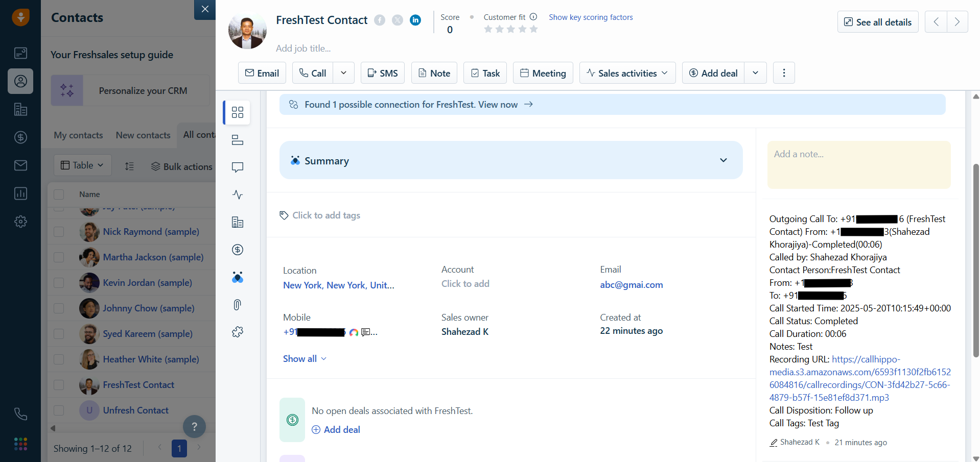Switch to My contacts tab
This screenshot has height=462, width=980.
(79, 135)
